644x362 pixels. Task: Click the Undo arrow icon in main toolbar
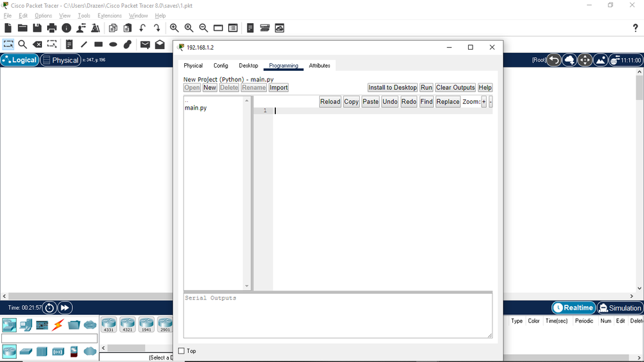142,28
